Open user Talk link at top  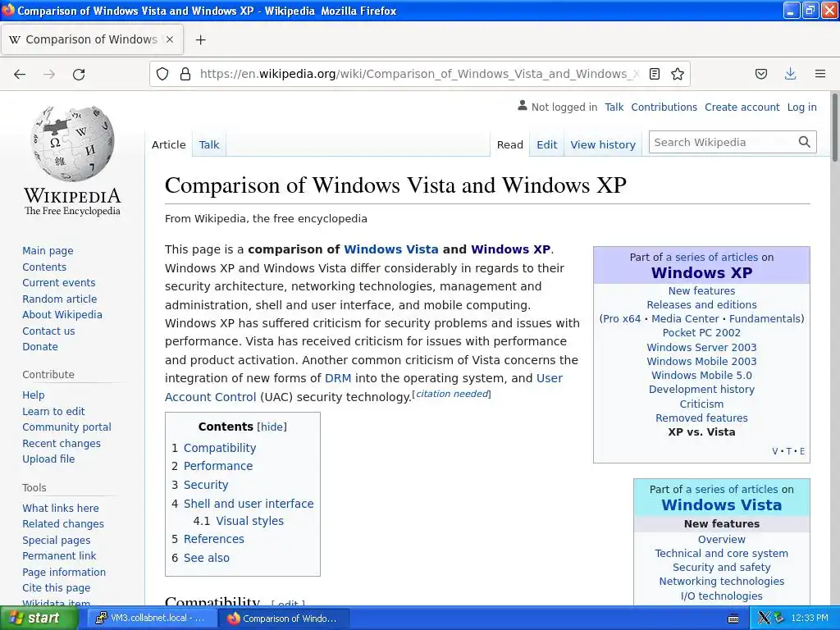pos(614,107)
